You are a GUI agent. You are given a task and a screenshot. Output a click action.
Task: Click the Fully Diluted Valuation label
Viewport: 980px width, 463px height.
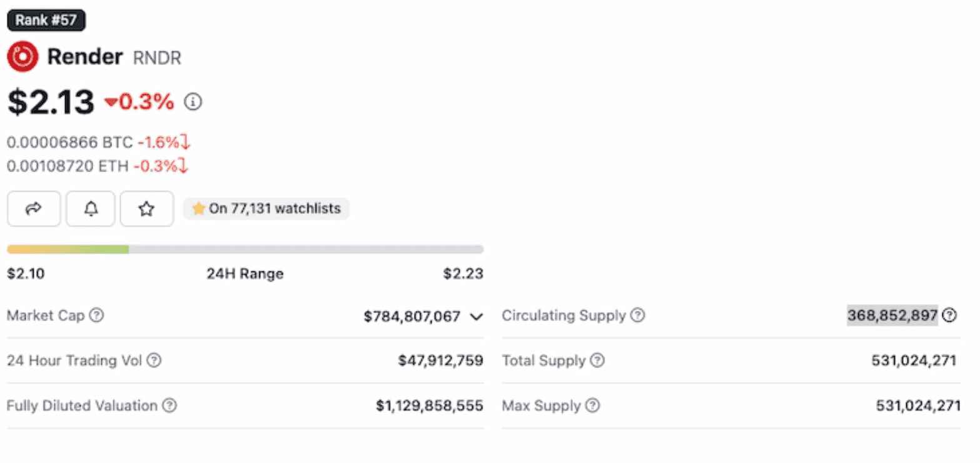pos(82,405)
